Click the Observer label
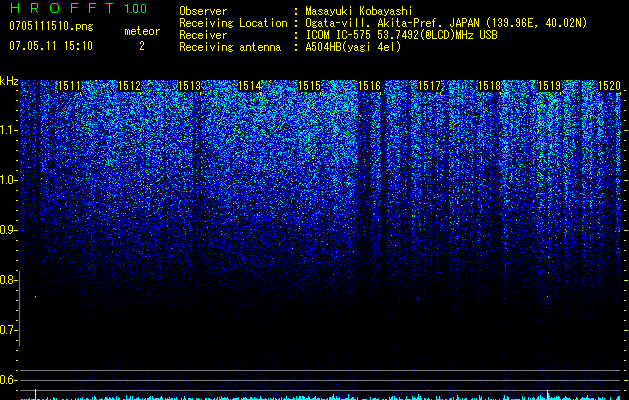Viewport: 629px width, 400px height. tap(203, 11)
